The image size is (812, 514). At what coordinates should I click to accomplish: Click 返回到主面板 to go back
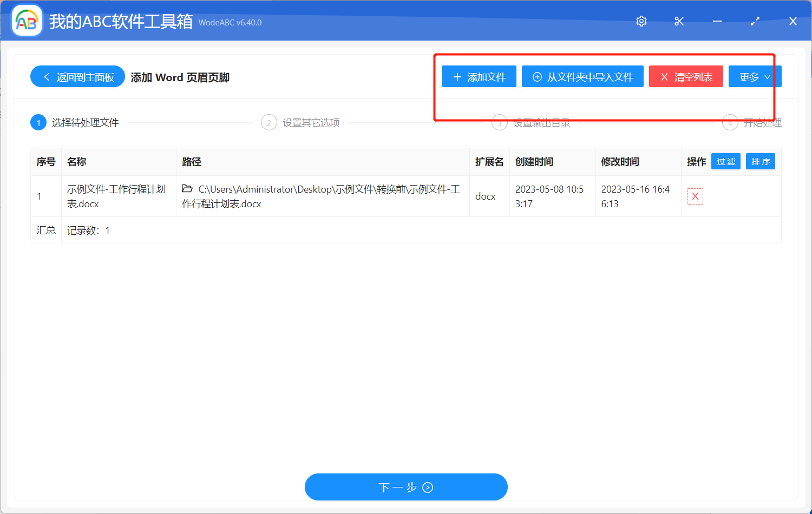click(77, 76)
